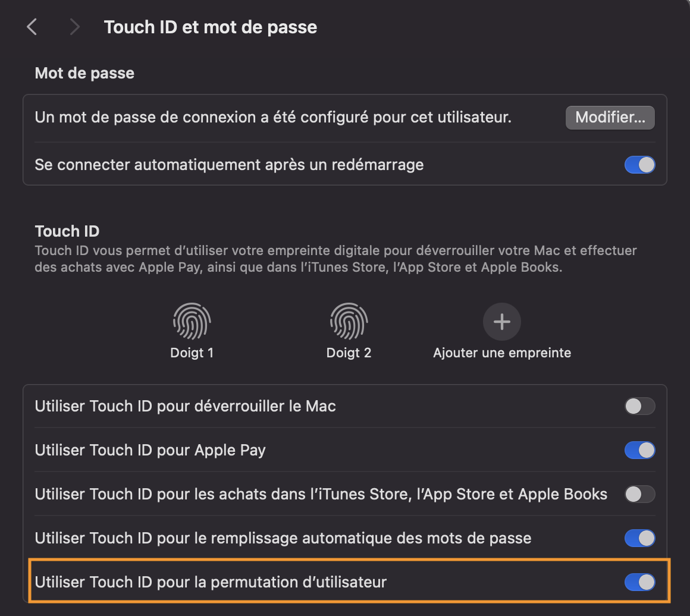Click the Doigt 1 label
Screen dimensions: 690x616
[x=192, y=353]
